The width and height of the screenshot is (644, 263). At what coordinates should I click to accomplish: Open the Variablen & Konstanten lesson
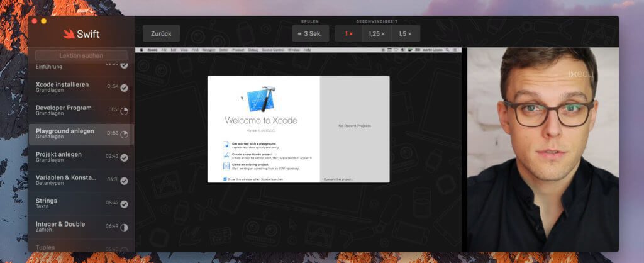[81, 181]
